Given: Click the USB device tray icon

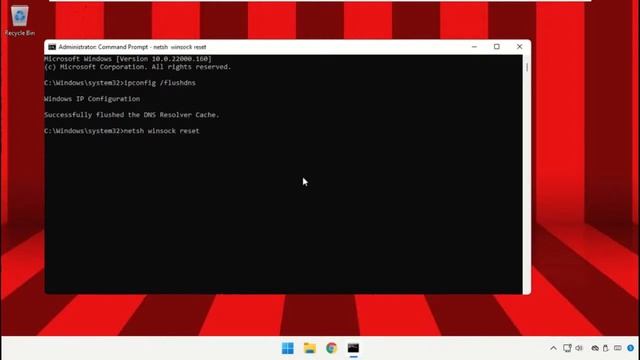Looking at the screenshot, I should 606,348.
